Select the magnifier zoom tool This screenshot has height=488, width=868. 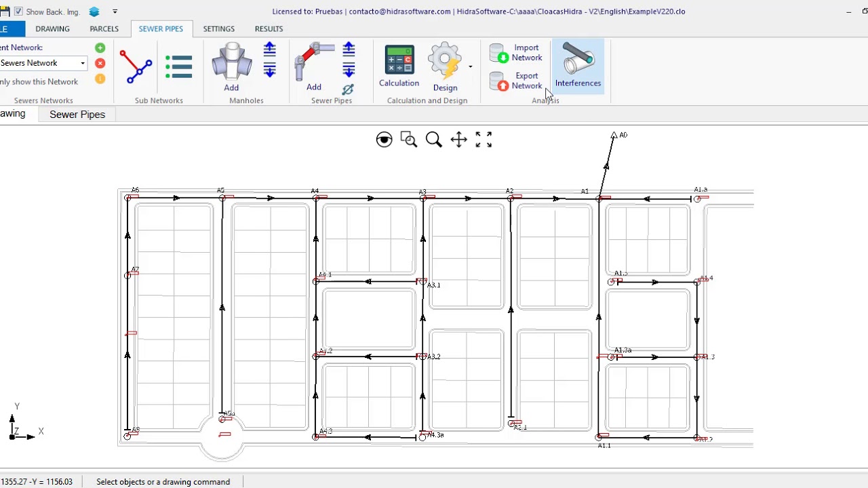click(x=434, y=140)
